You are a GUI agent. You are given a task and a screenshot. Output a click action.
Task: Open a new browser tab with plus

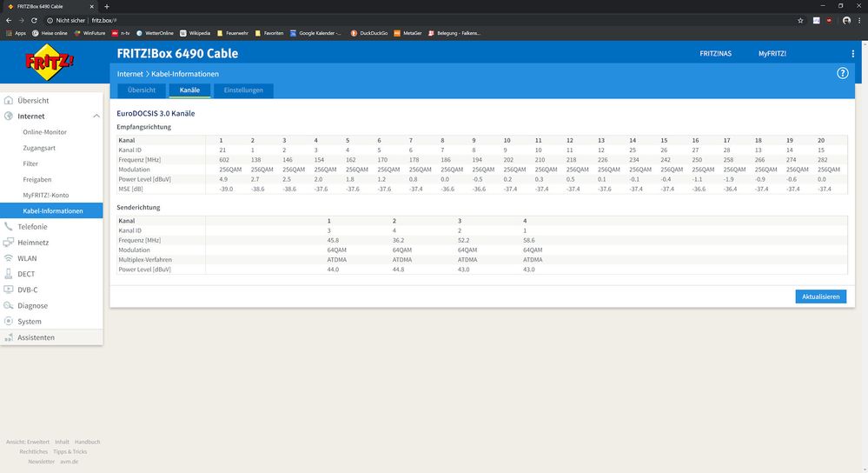107,7
